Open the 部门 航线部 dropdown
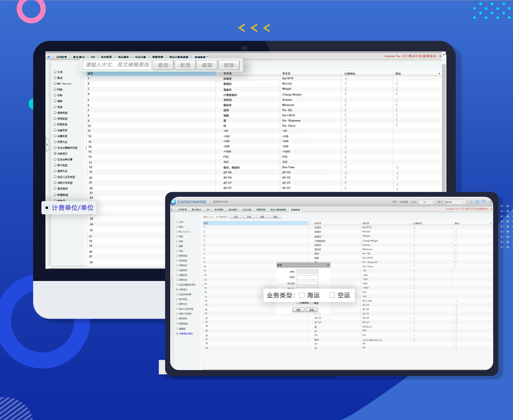This screenshot has width=513, height=420. 455,202
